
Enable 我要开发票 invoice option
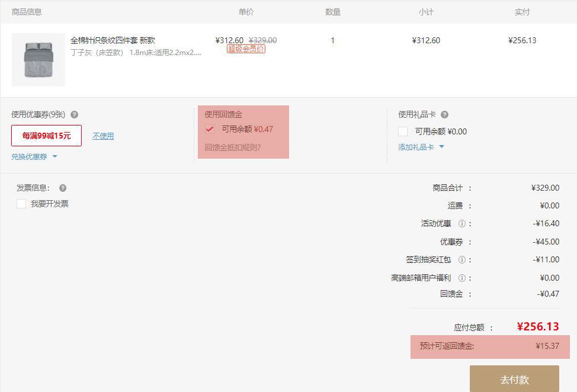21,204
